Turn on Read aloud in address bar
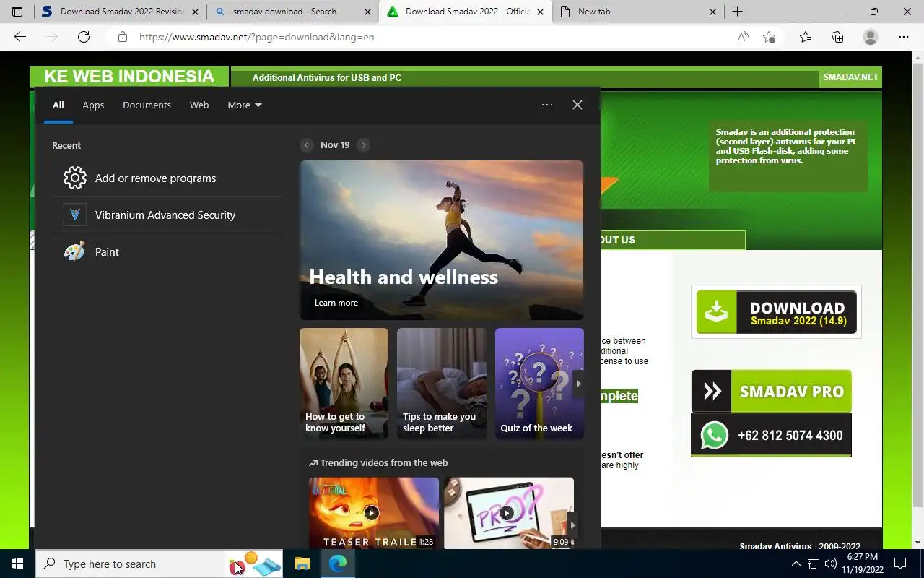This screenshot has height=578, width=924. (743, 37)
